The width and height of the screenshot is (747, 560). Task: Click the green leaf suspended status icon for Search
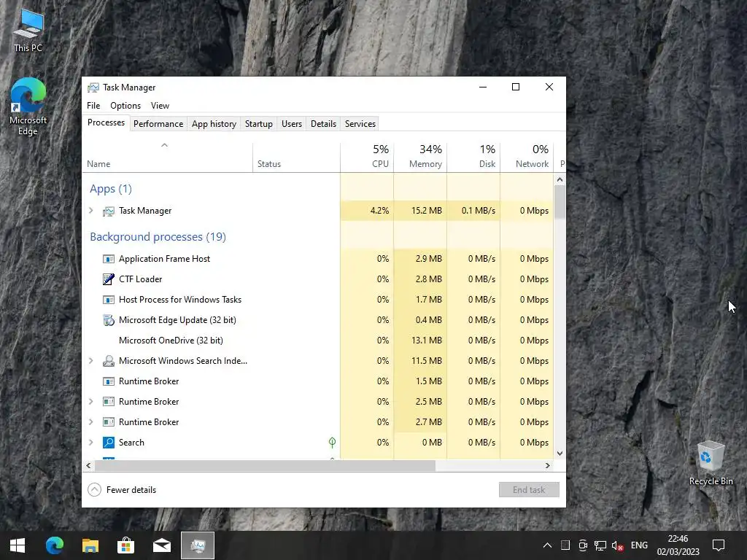click(332, 443)
